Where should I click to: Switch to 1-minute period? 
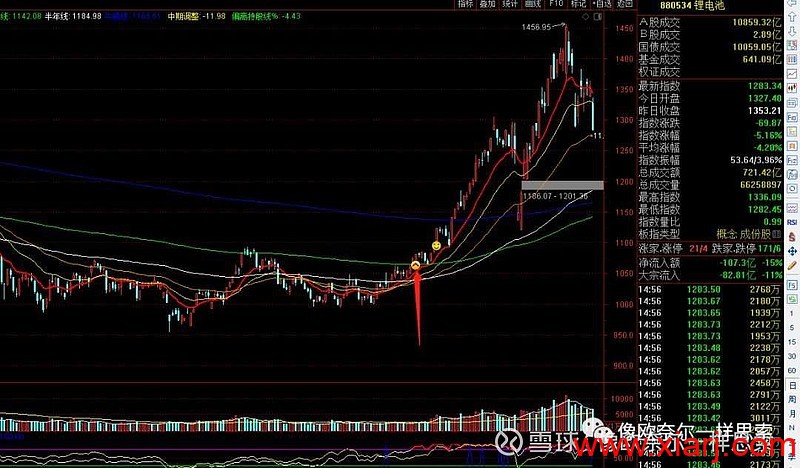(792, 314)
